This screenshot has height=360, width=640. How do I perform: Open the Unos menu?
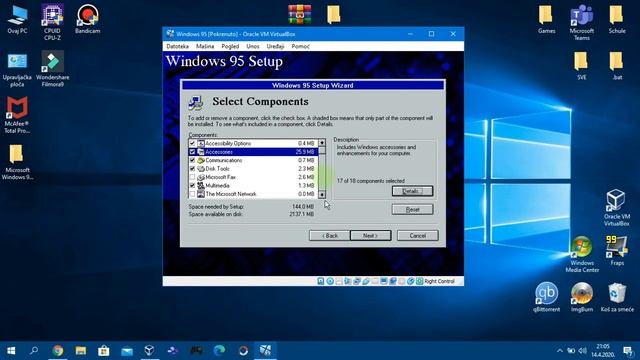[253, 47]
